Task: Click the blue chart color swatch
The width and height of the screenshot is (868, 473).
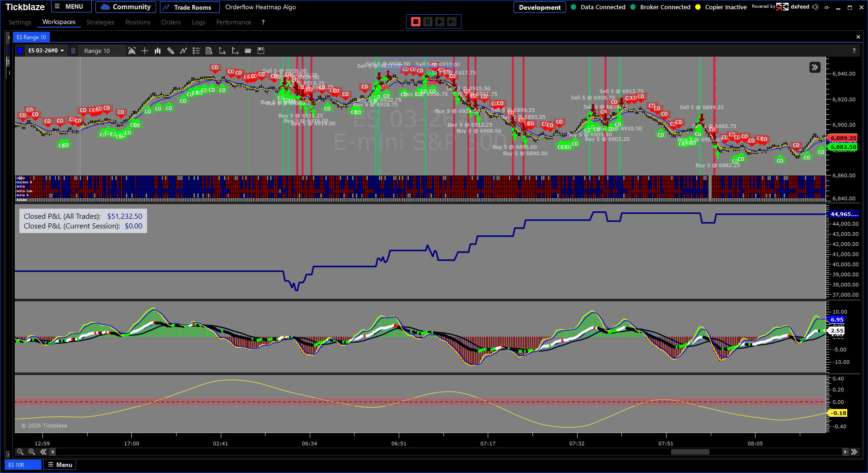Action: [20, 51]
